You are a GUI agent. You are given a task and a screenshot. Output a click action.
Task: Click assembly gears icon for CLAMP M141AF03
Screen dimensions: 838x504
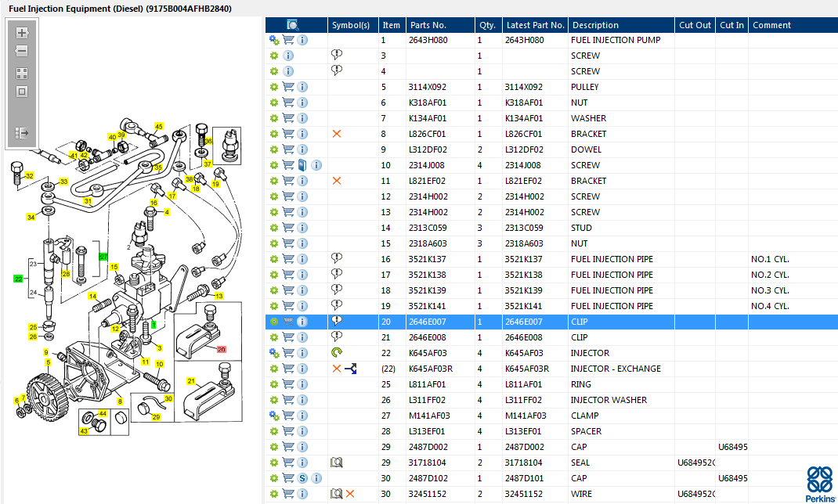point(274,416)
